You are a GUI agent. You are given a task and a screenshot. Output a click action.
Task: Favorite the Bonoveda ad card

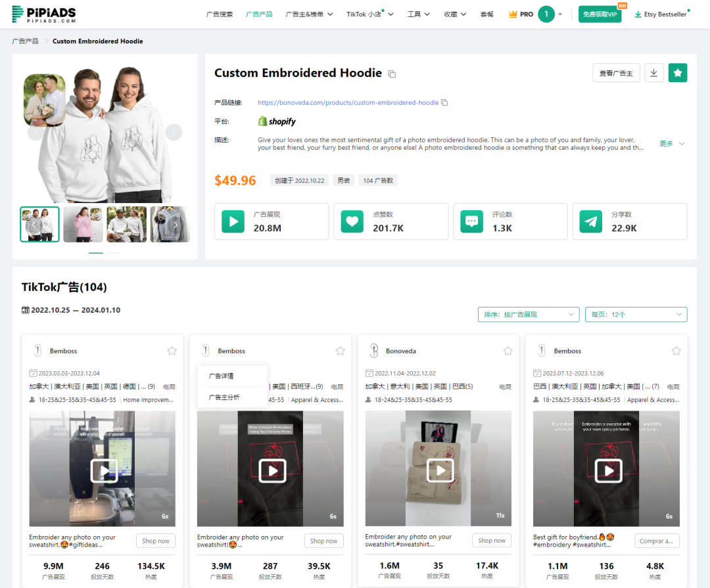point(508,351)
